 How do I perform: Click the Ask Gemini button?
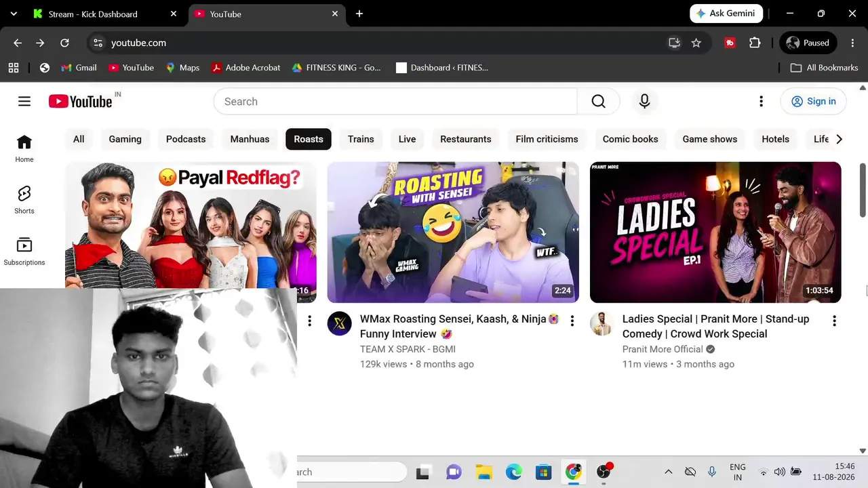(x=727, y=14)
